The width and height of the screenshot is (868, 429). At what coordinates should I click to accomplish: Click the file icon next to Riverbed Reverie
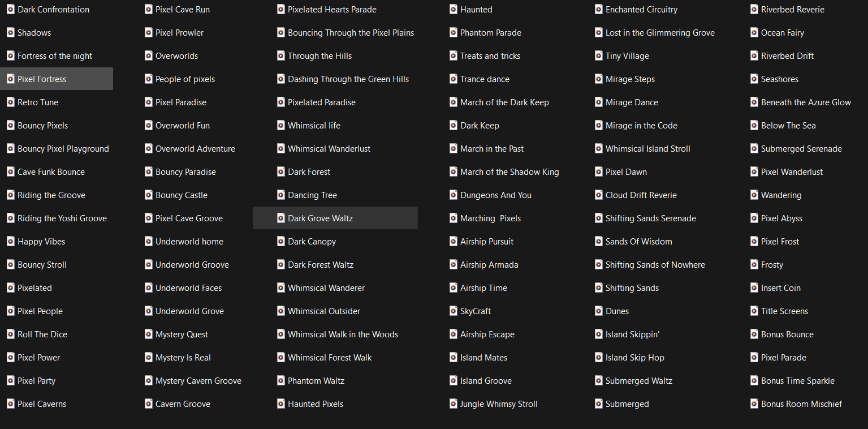coord(754,10)
